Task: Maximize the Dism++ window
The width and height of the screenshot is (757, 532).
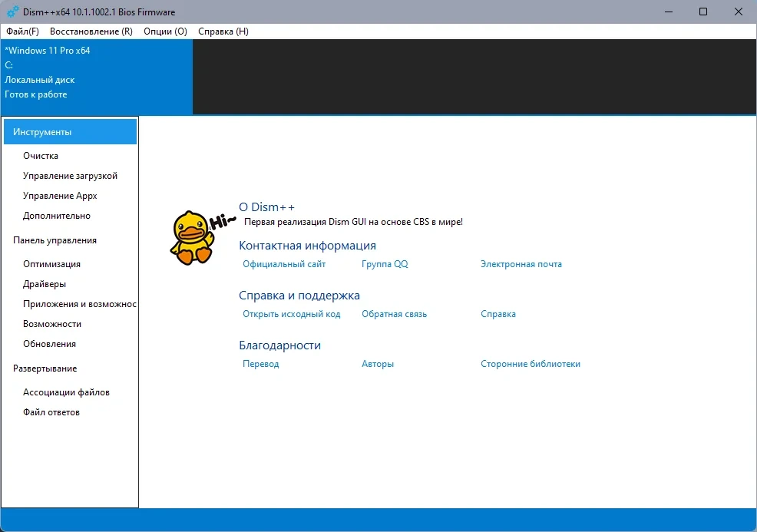Action: coord(703,12)
